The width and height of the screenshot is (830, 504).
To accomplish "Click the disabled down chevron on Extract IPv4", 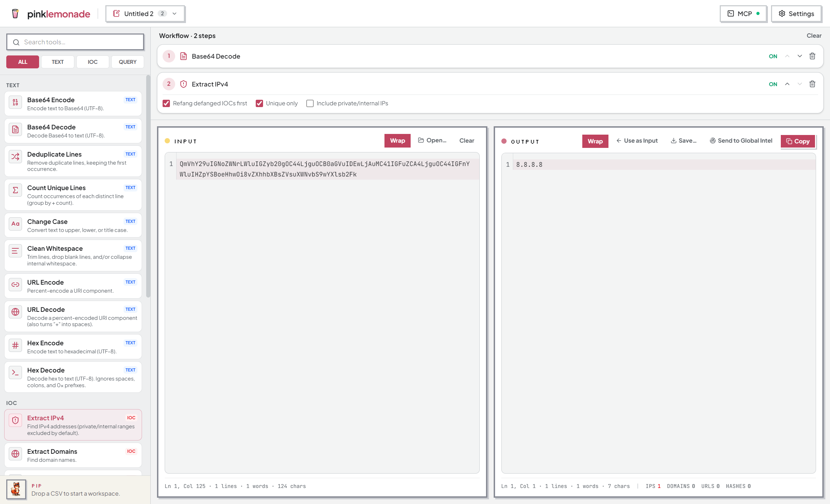I will click(800, 84).
